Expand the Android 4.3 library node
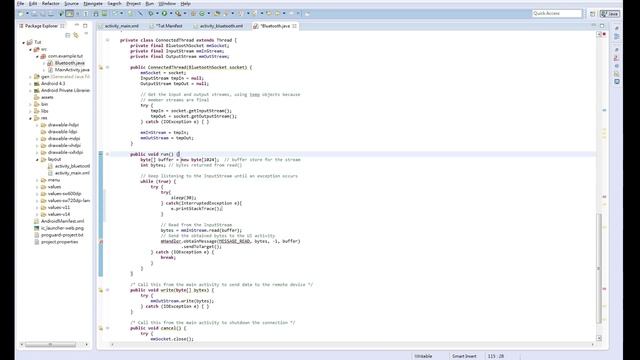The width and height of the screenshot is (640, 360). (31, 84)
